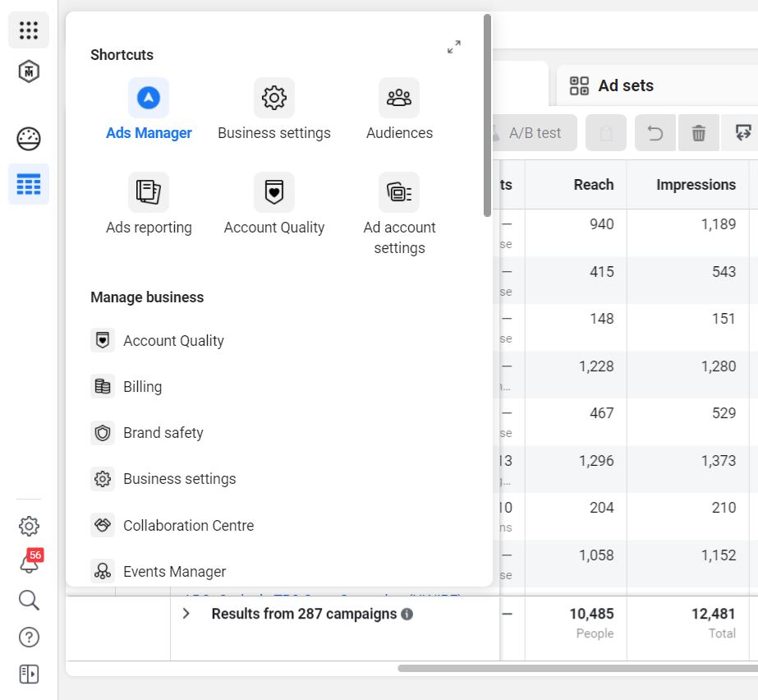This screenshot has height=700, width=758.
Task: Expand Results from 287 campaigns row
Action: (x=186, y=614)
